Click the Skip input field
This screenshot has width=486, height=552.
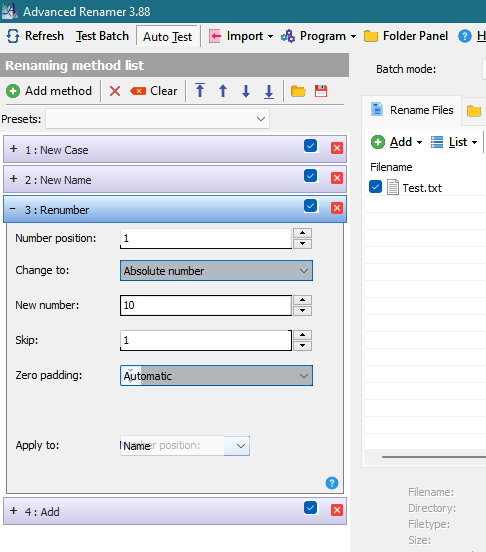click(x=206, y=340)
